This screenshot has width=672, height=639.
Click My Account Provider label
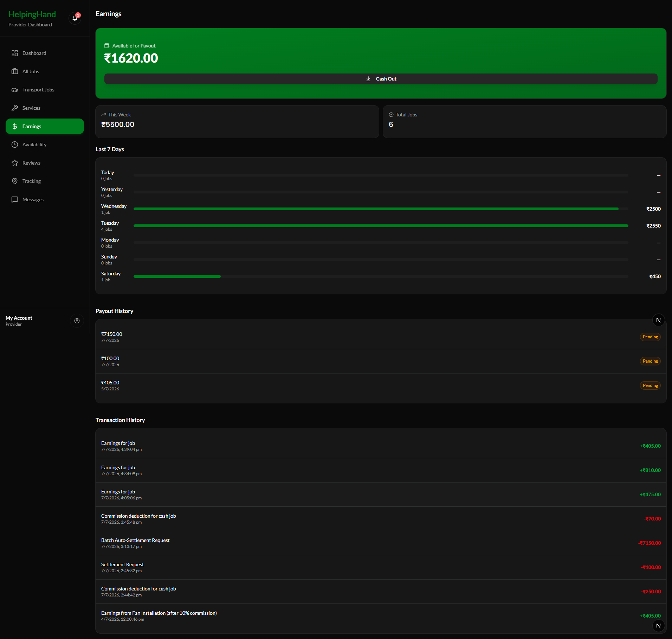[x=19, y=321]
